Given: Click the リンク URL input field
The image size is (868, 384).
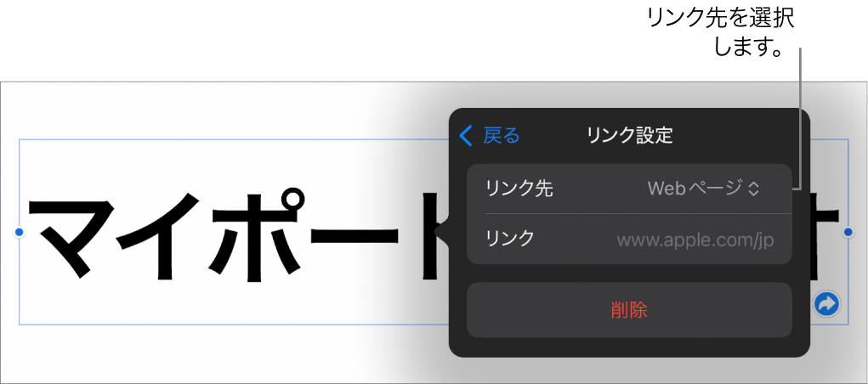Looking at the screenshot, I should pyautogui.click(x=695, y=240).
